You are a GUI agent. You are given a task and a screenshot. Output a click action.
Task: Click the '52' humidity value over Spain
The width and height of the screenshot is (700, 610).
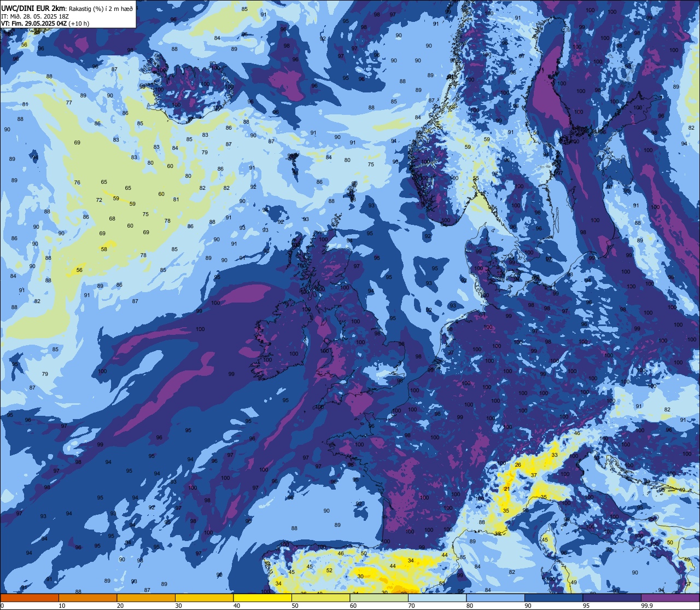pyautogui.click(x=329, y=571)
